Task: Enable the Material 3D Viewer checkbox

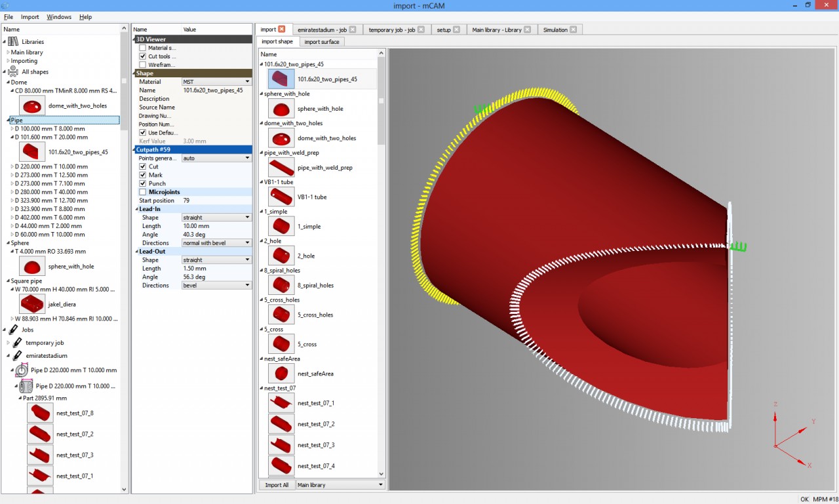Action: 143,48
